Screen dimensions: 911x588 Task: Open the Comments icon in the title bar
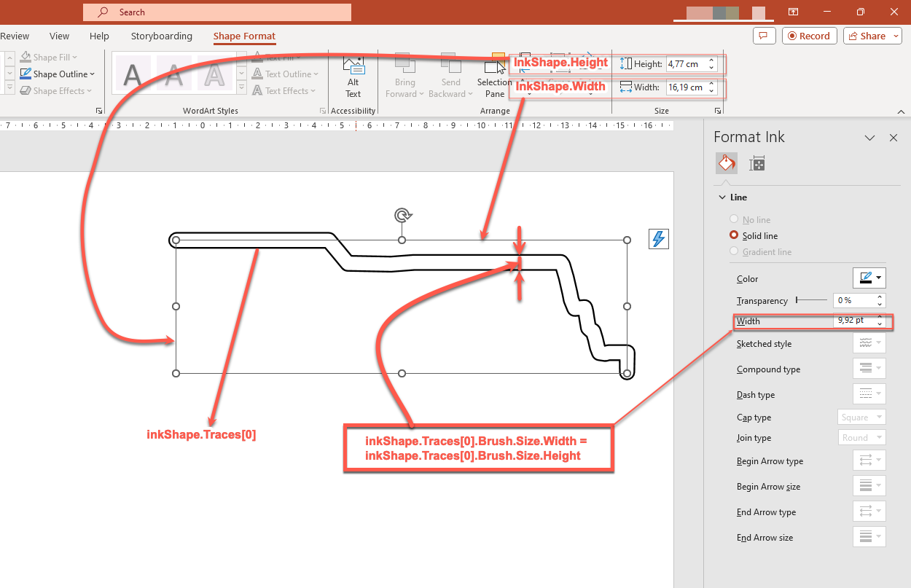click(x=764, y=36)
